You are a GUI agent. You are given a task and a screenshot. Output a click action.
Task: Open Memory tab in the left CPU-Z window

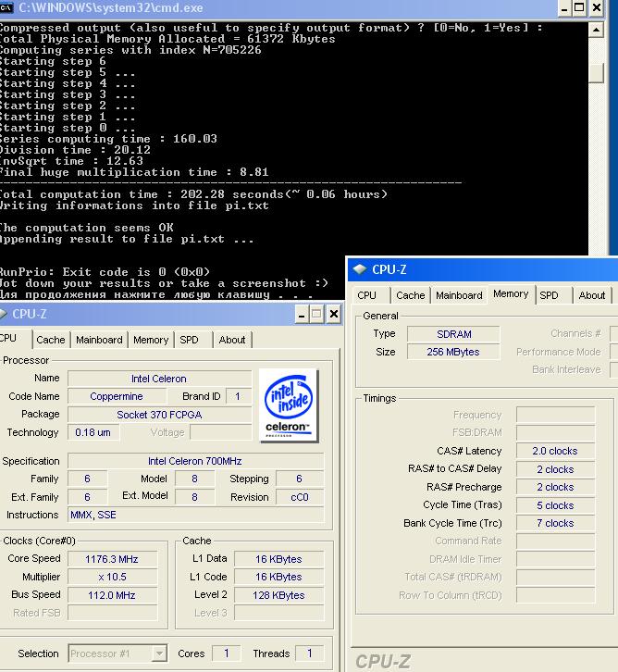151,340
